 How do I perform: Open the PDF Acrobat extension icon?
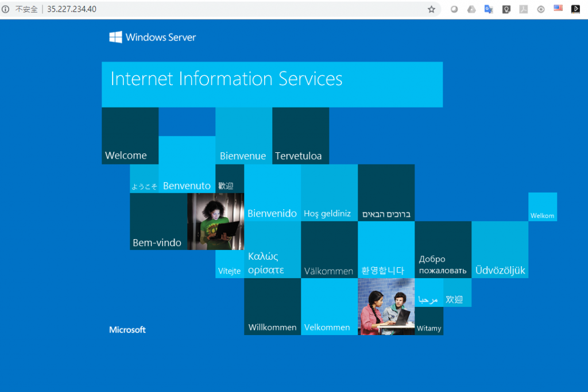click(524, 9)
